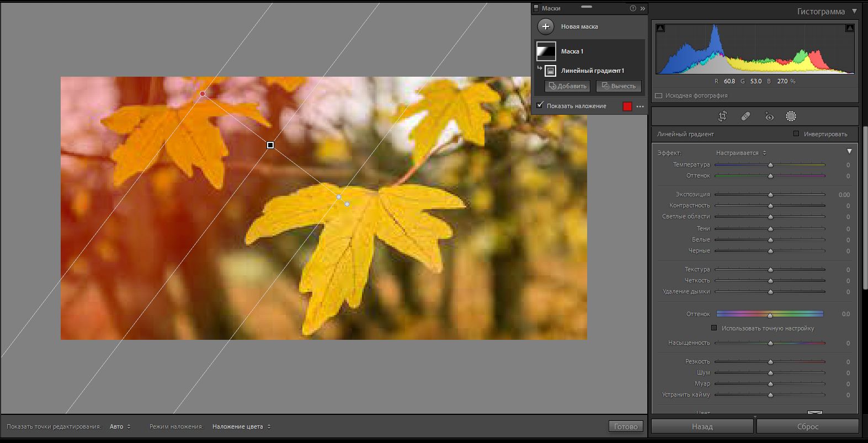Select the Линейный градиент 1 row
Viewport: 868px width, 443px height.
click(589, 71)
